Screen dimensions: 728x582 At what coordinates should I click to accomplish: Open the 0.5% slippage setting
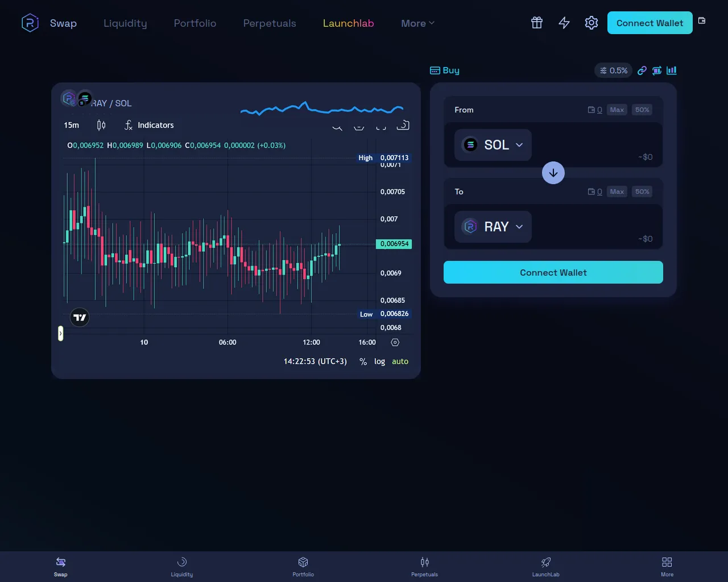[x=613, y=70]
